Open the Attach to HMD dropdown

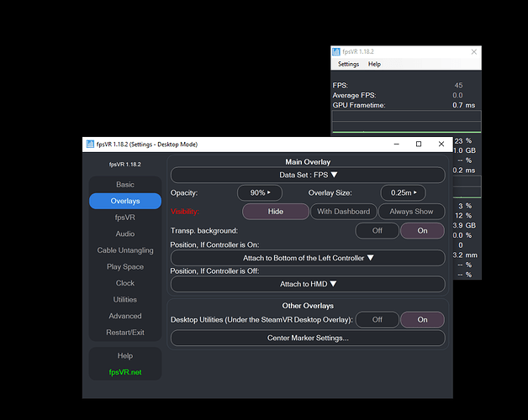308,284
